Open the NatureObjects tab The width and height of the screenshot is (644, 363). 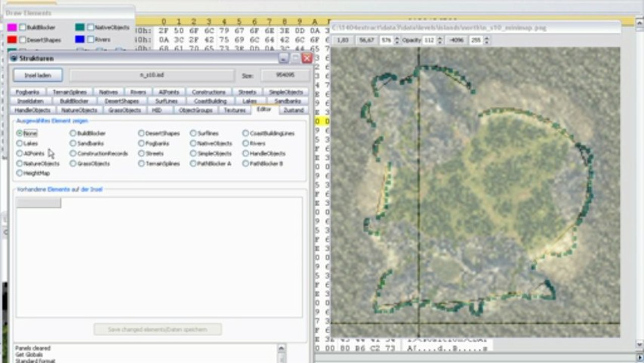coord(79,110)
